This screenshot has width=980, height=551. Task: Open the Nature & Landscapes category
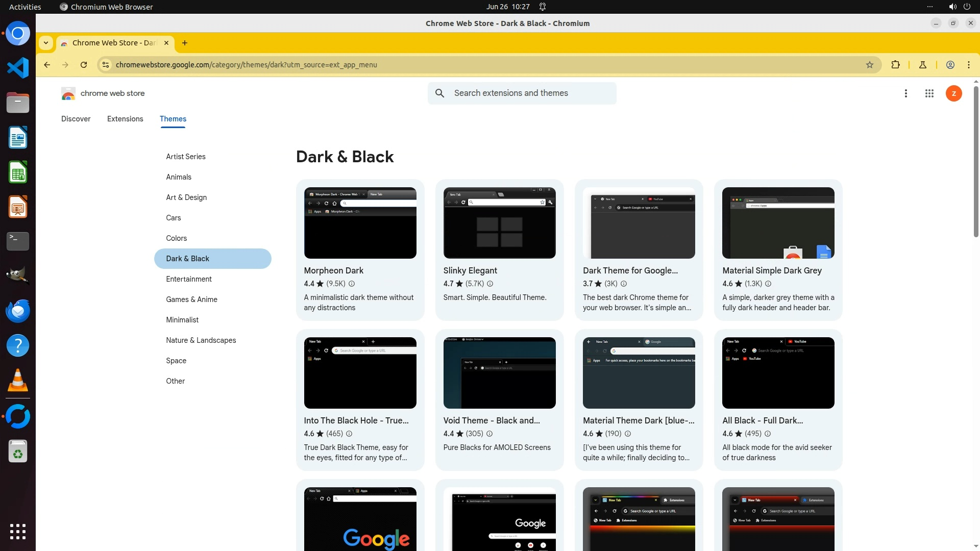pos(201,340)
